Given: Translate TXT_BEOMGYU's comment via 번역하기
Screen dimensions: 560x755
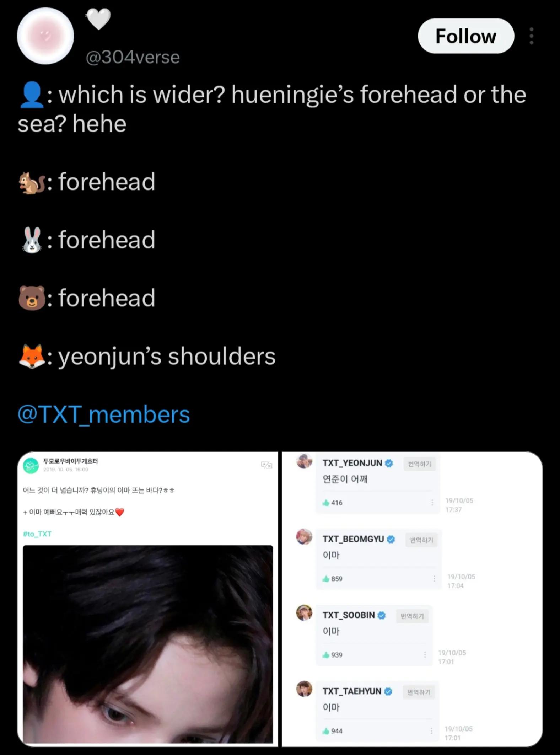Looking at the screenshot, I should click(x=421, y=540).
